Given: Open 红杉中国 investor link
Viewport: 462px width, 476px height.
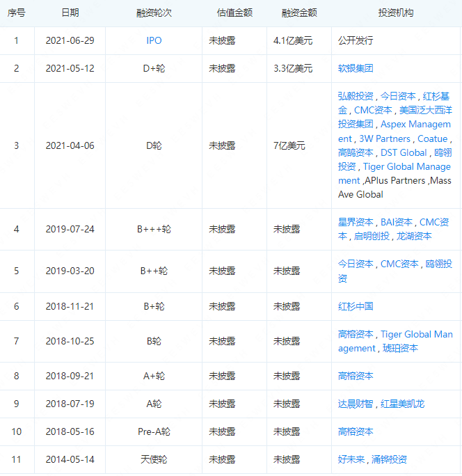Looking at the screenshot, I should click(x=356, y=306).
